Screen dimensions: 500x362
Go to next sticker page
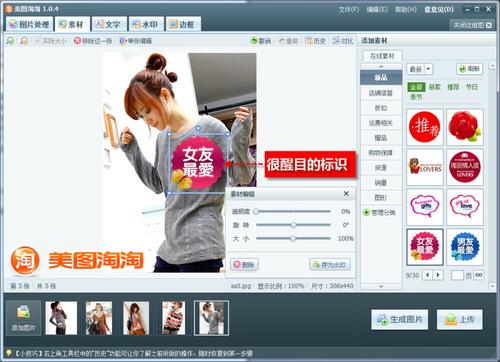point(438,275)
